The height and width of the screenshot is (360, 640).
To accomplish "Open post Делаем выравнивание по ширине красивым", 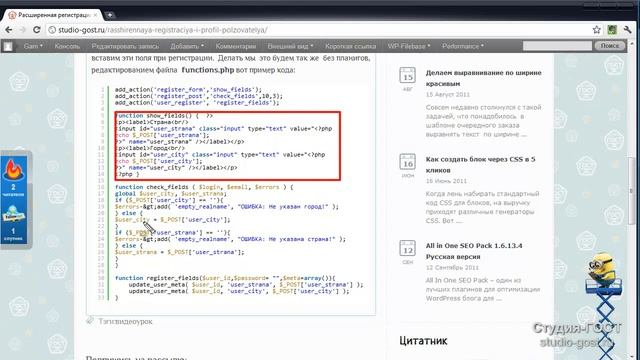I will coord(483,78).
